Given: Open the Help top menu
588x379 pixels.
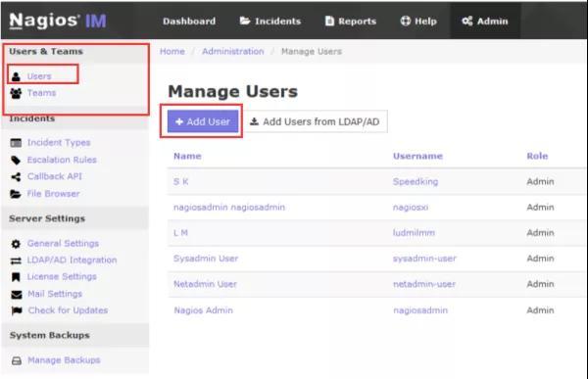Looking at the screenshot, I should click(x=418, y=21).
